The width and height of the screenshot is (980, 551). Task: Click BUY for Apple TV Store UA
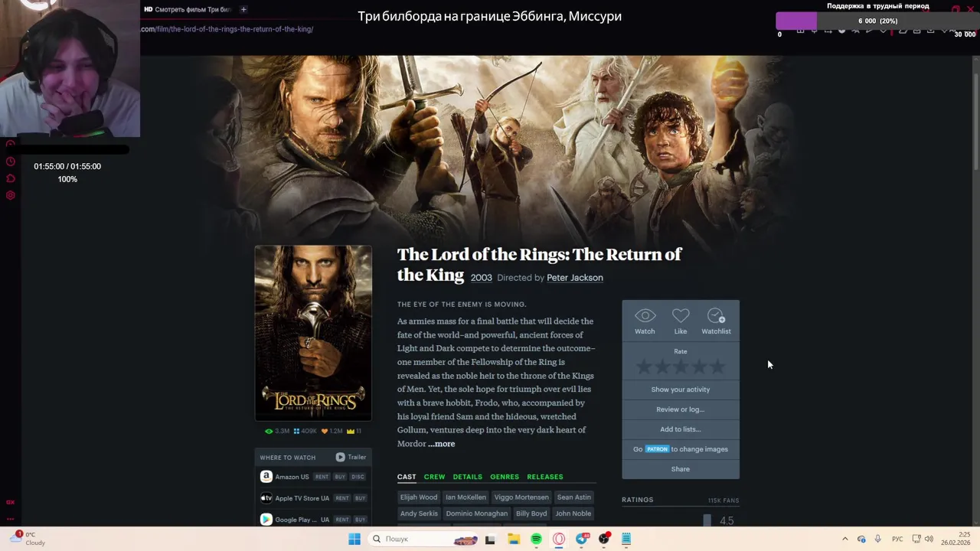pos(360,498)
